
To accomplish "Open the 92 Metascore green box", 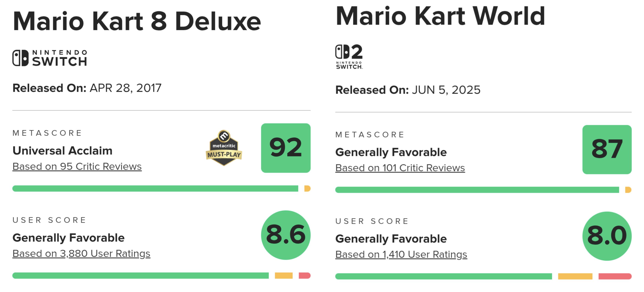I will (x=286, y=148).
